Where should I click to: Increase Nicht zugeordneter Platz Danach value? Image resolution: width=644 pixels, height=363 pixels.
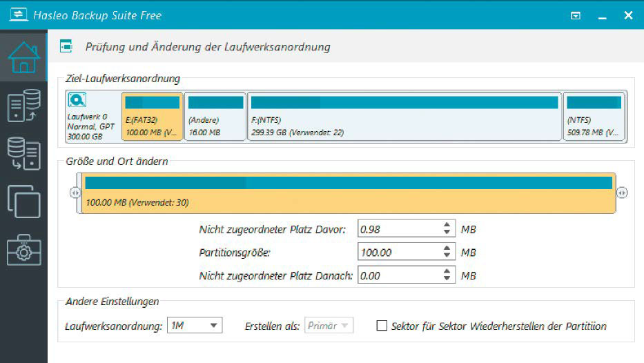[x=447, y=271]
